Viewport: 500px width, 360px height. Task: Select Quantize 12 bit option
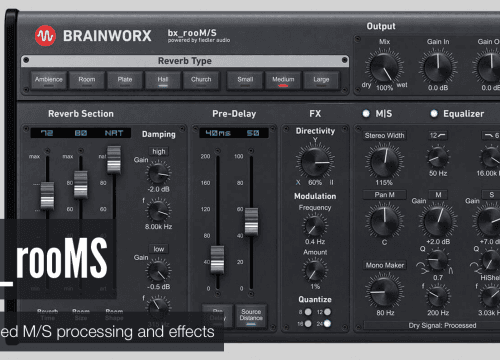[x=327, y=312]
